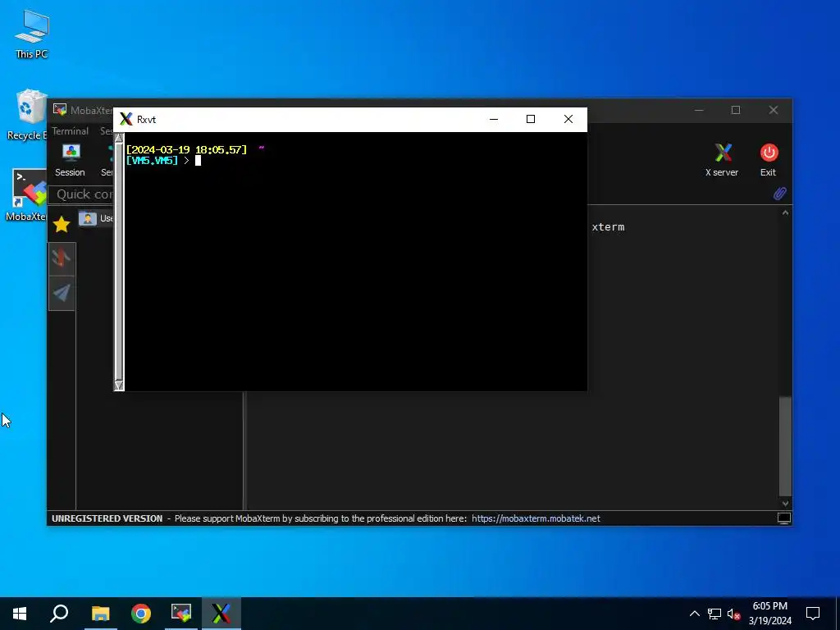Open the red Tools sidebar tab
Viewport: 840px width, 630px height.
tap(62, 258)
